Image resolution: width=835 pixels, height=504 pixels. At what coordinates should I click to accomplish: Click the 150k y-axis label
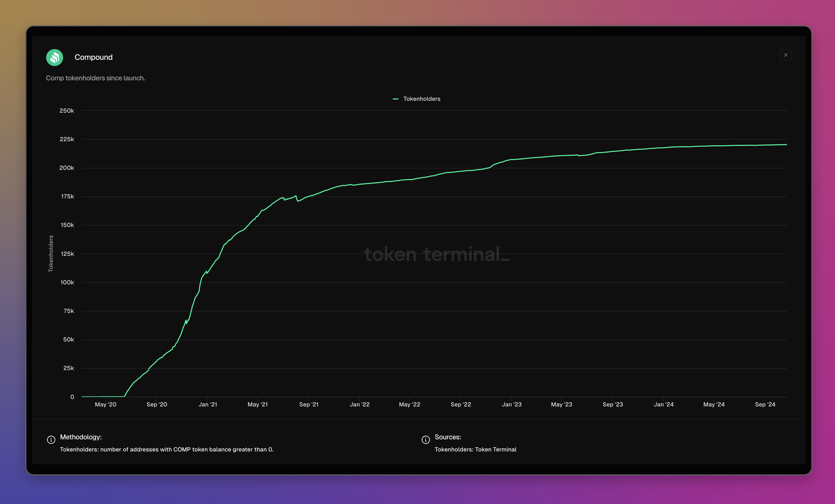point(67,225)
